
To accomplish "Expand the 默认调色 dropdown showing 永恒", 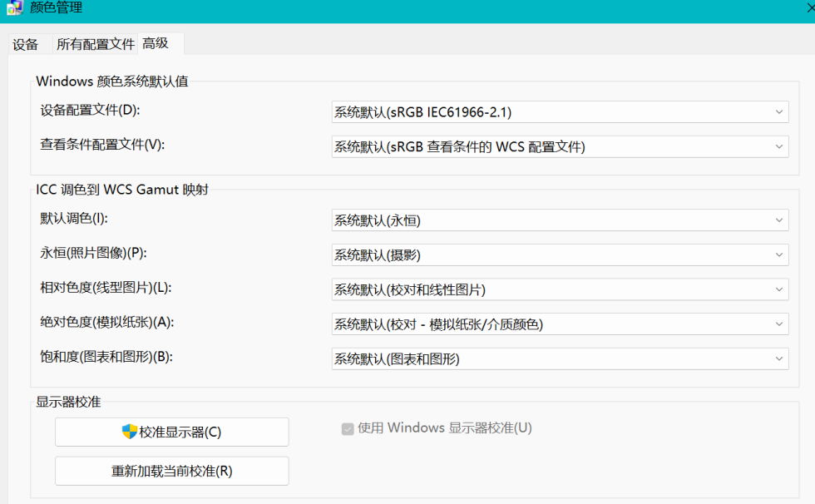I will pos(559,220).
